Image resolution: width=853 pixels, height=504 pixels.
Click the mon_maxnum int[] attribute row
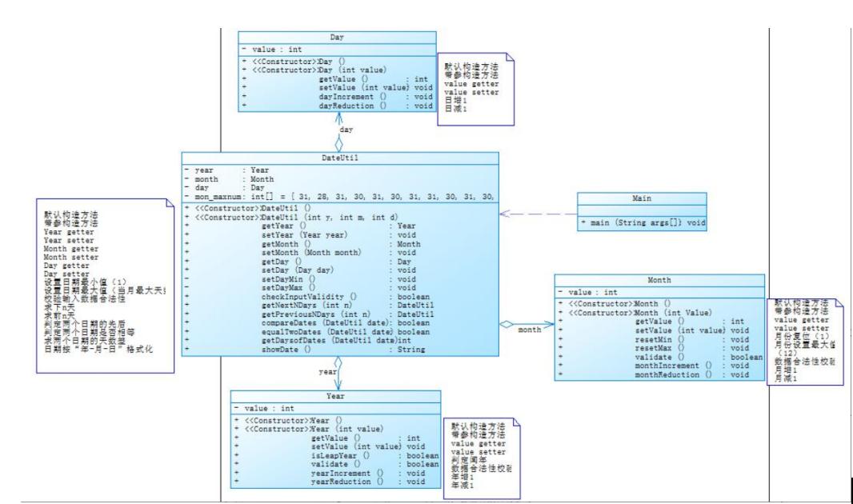[339, 197]
